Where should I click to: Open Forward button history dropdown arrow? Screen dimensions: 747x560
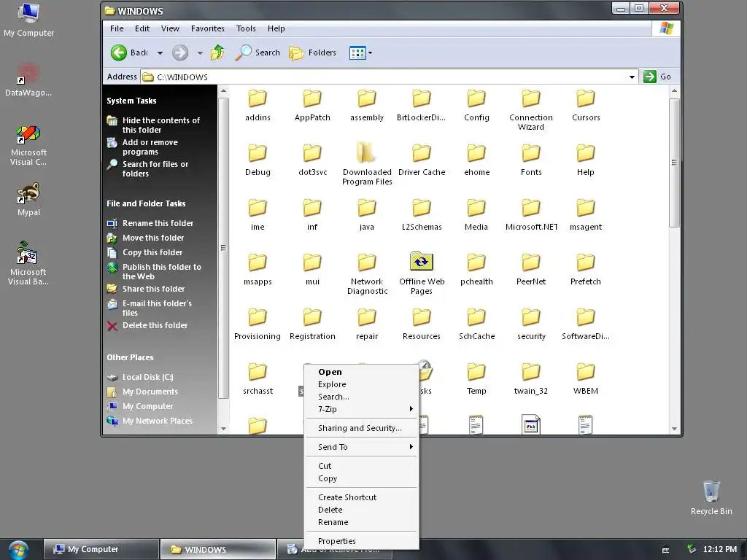coord(200,52)
